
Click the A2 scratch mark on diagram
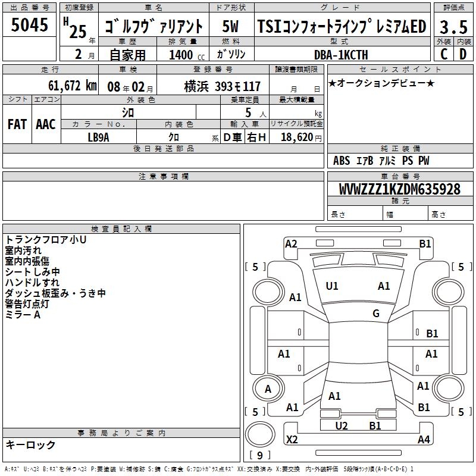291,243
